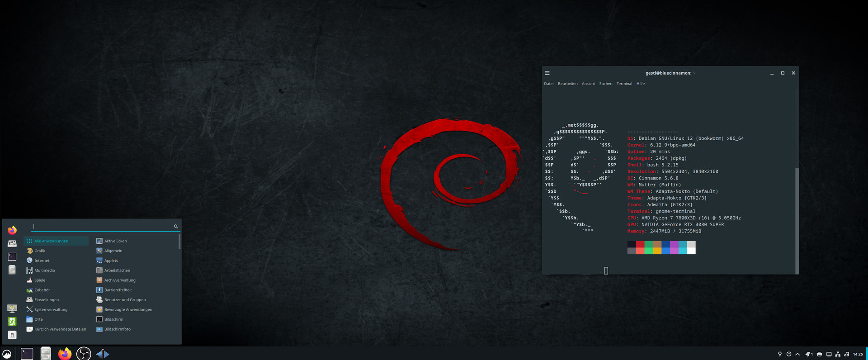Click the shut down icon in menu sidebar
The height and width of the screenshot is (360, 868).
(x=12, y=335)
